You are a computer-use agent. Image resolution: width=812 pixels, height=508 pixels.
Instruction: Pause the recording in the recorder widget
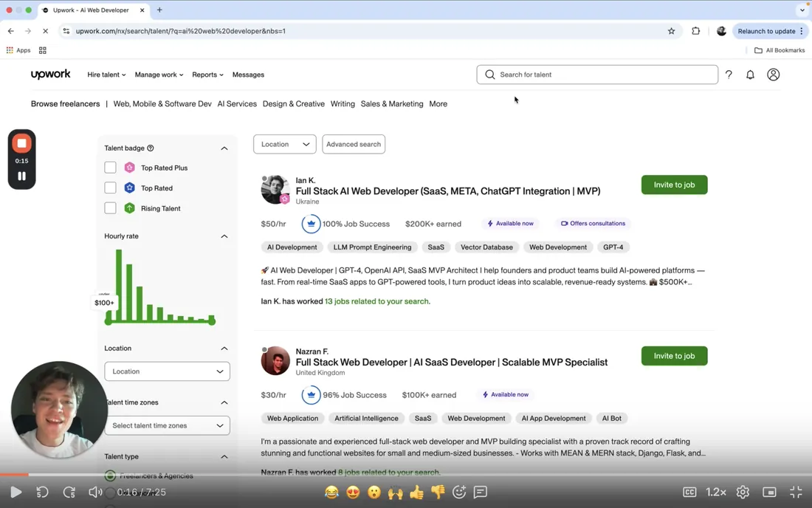pyautogui.click(x=21, y=176)
